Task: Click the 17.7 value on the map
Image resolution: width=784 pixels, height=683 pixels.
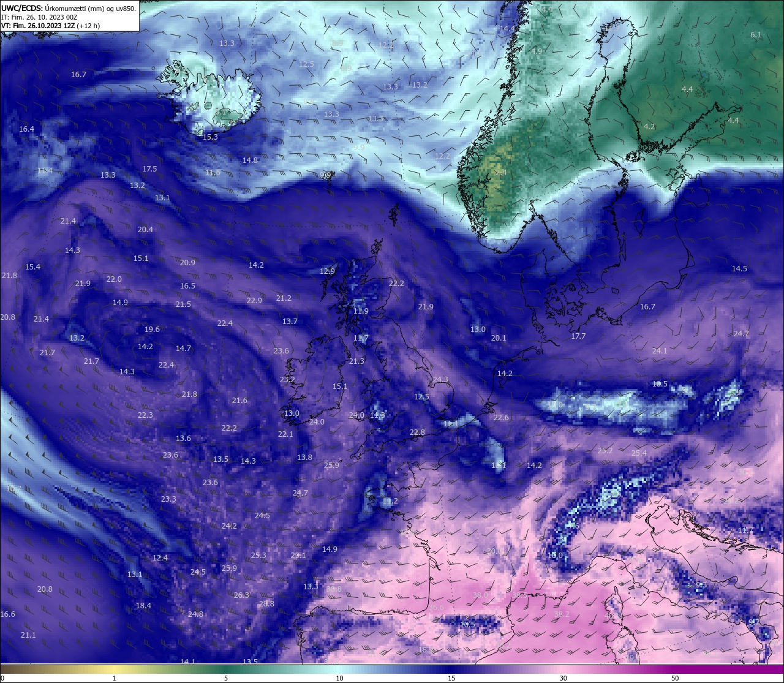Action: (578, 336)
